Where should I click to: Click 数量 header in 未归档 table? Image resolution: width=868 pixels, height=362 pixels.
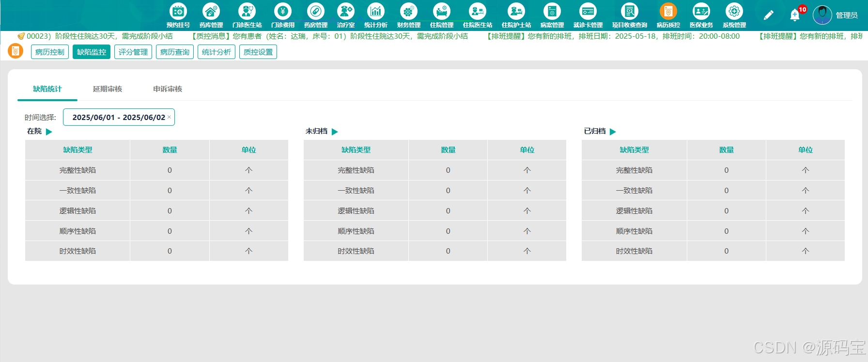448,150
